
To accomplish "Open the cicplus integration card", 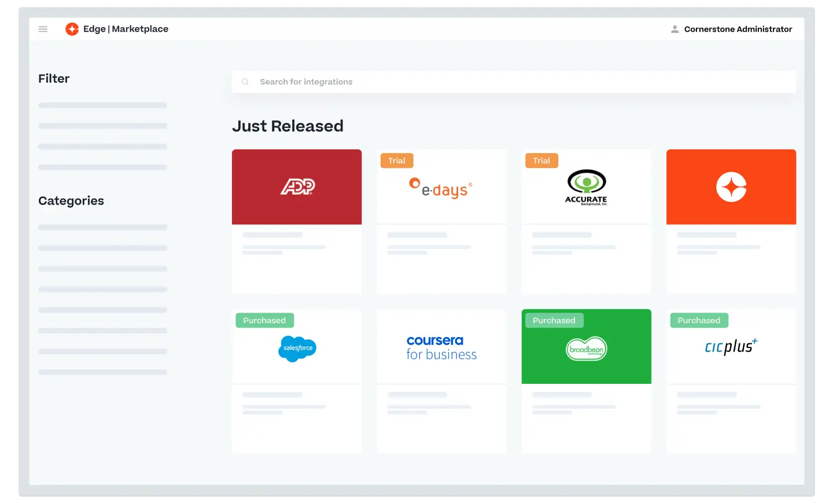I will coord(731,347).
